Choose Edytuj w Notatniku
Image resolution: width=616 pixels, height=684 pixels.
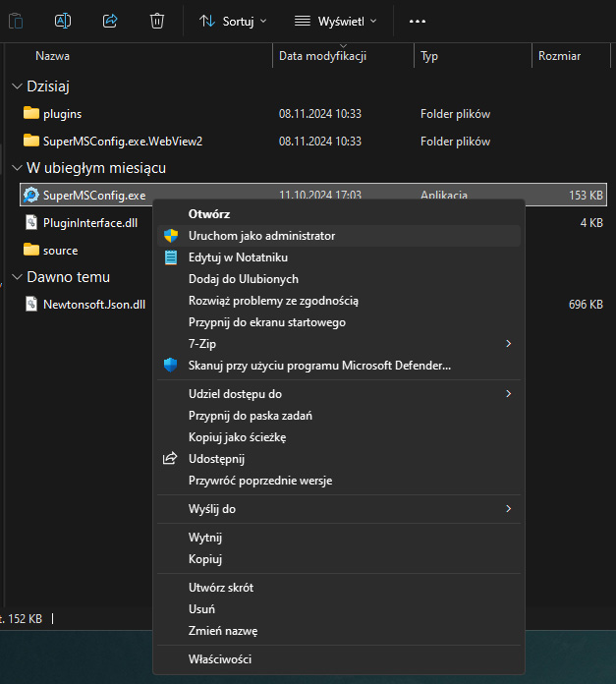[x=339, y=257]
